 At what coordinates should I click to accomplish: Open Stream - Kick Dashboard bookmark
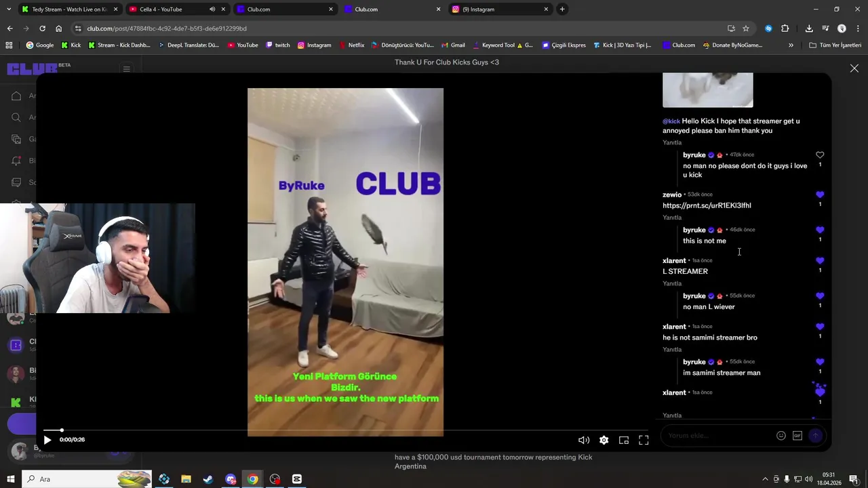[x=119, y=45]
